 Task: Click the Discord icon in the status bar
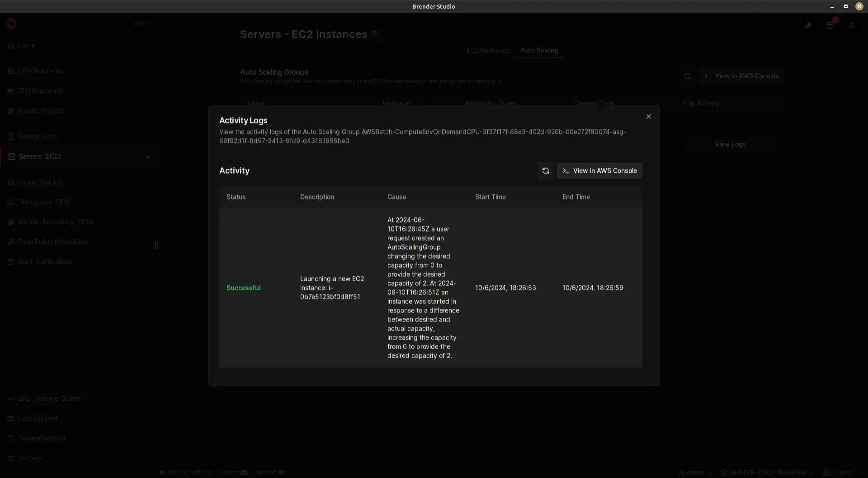pyautogui.click(x=244, y=472)
